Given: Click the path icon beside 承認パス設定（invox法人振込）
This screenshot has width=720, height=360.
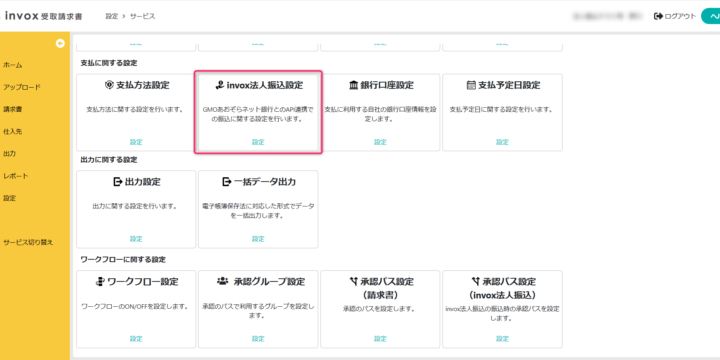Looking at the screenshot, I should [476, 281].
